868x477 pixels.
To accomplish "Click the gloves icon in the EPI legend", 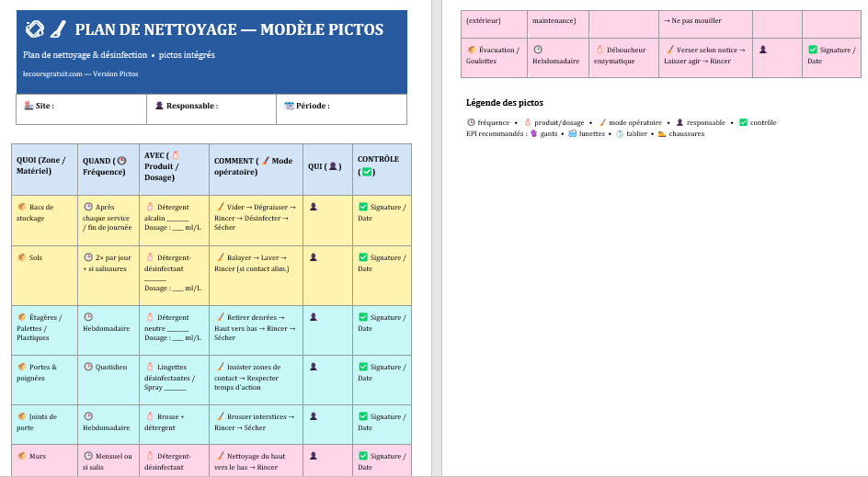I will coord(533,133).
